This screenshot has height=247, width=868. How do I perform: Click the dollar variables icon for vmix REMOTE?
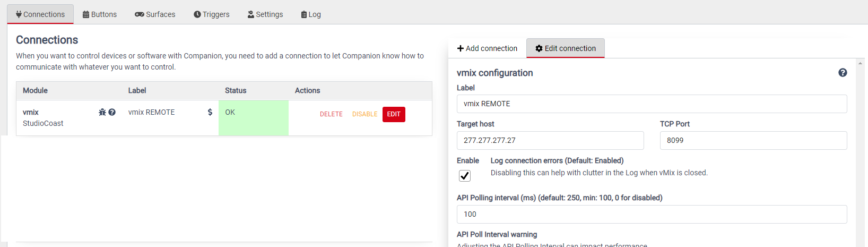tap(210, 112)
